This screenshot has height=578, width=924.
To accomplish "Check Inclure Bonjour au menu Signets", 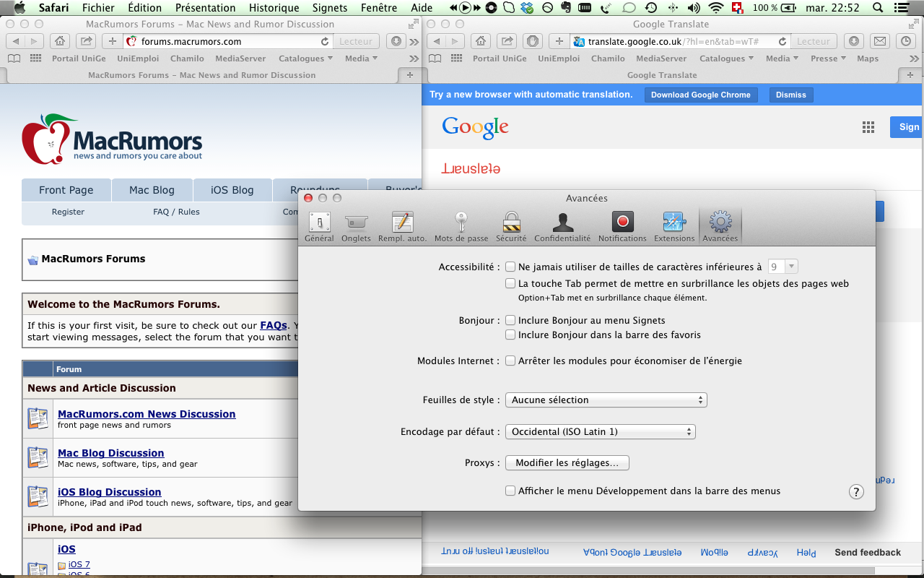I will [x=510, y=320].
